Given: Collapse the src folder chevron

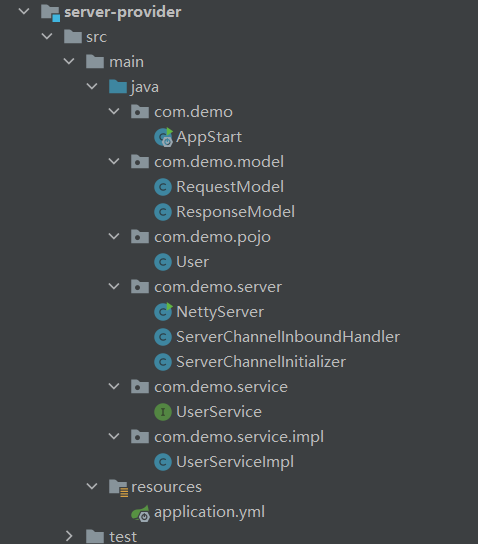Looking at the screenshot, I should 47,36.
